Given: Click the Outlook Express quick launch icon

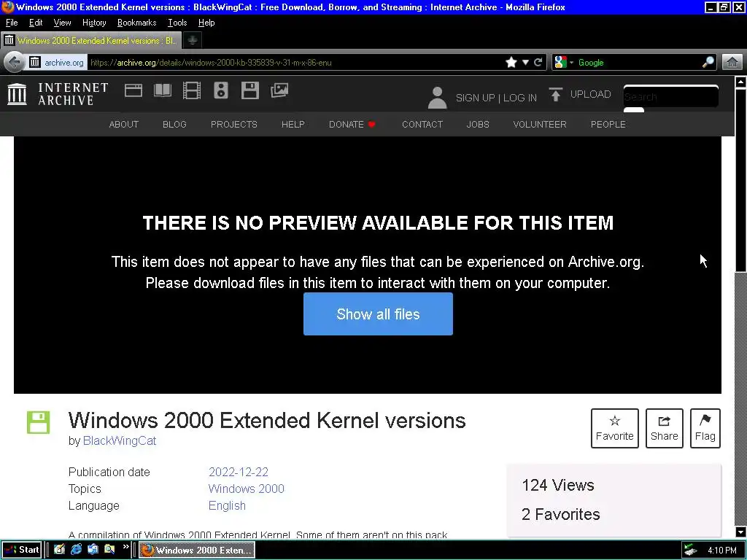Looking at the screenshot, I should click(x=93, y=550).
